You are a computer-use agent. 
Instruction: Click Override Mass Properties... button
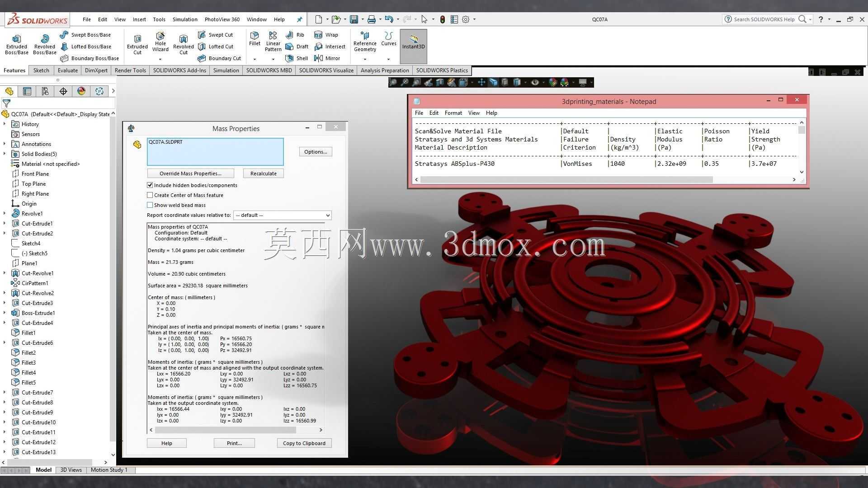pos(190,174)
